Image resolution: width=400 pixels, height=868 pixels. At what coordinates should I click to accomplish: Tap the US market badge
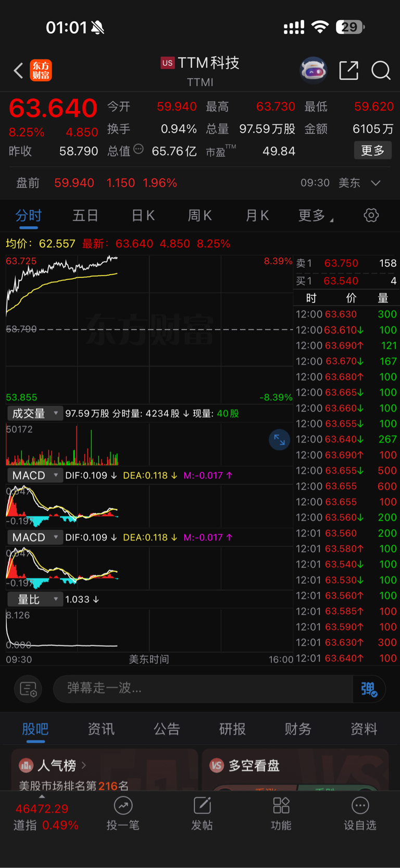pyautogui.click(x=167, y=63)
